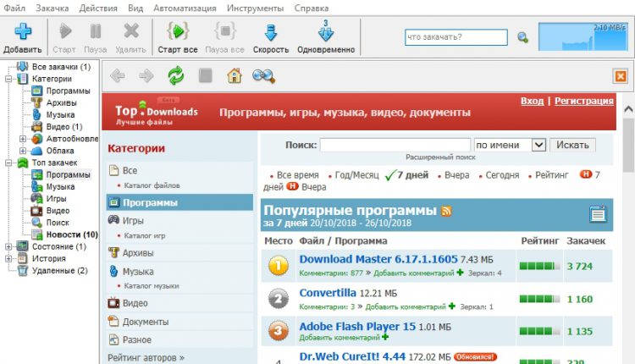Click the 'что закачать?' search field
This screenshot has width=635, height=364.
(x=456, y=37)
